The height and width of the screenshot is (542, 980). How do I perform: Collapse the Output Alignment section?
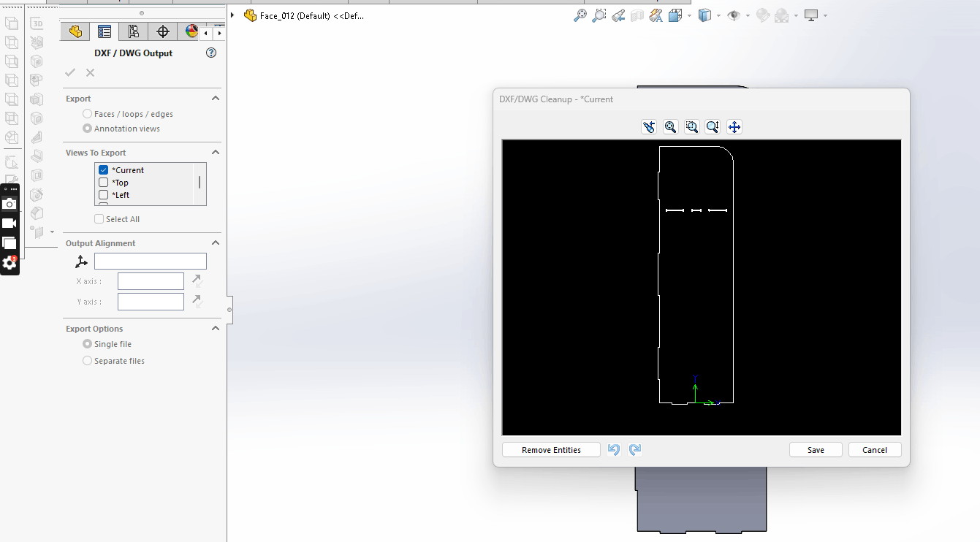[216, 243]
